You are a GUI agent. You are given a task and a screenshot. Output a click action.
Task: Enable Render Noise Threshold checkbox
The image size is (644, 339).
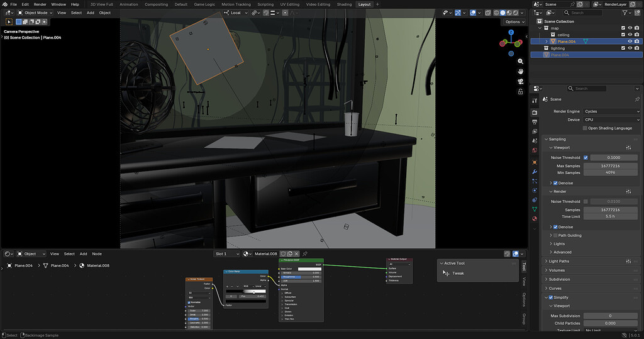click(x=586, y=201)
